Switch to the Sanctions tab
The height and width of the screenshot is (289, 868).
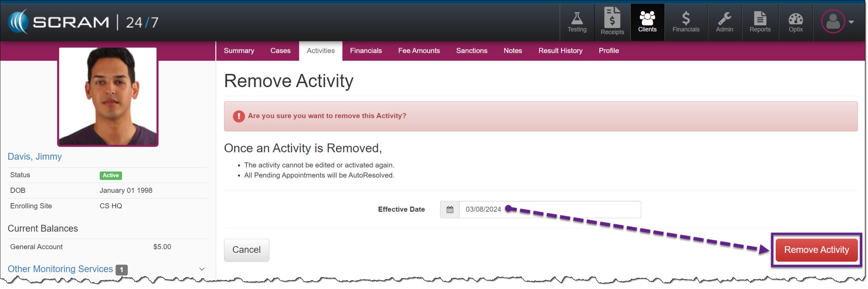click(471, 51)
